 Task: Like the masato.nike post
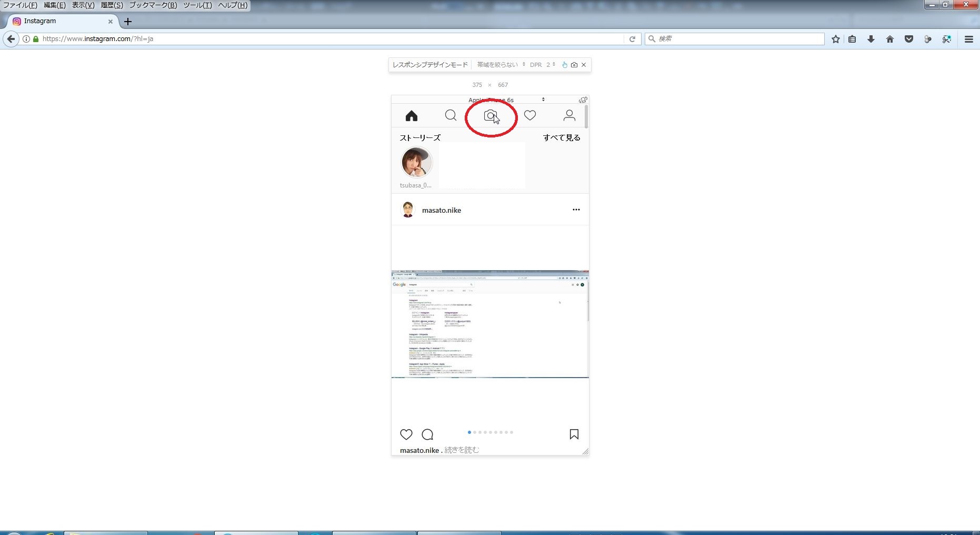point(406,434)
